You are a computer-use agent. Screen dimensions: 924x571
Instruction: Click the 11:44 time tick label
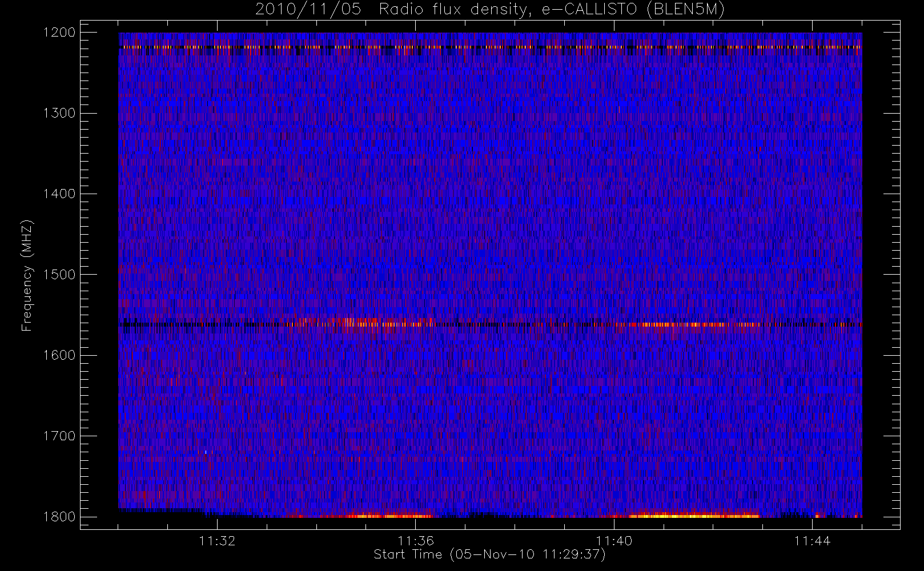tap(812, 541)
